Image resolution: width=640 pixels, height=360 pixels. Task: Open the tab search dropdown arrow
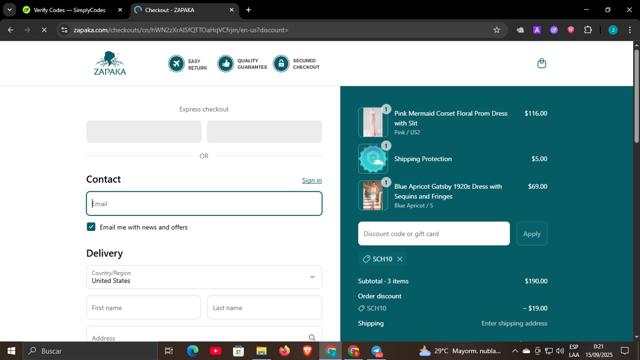pos(9,10)
